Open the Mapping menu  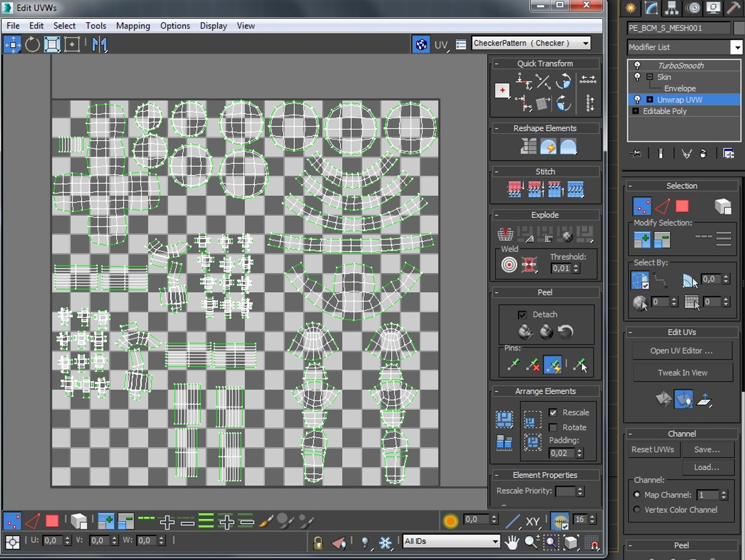click(x=133, y=26)
